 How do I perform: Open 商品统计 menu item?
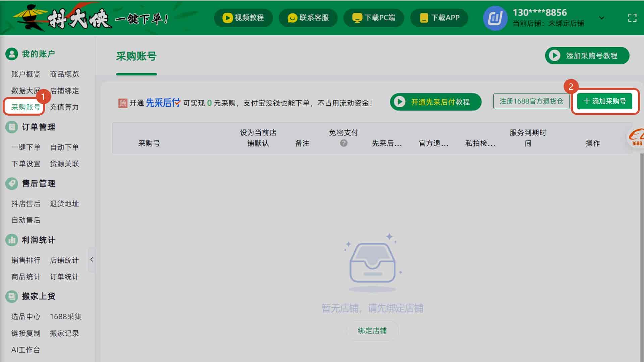[26, 277]
